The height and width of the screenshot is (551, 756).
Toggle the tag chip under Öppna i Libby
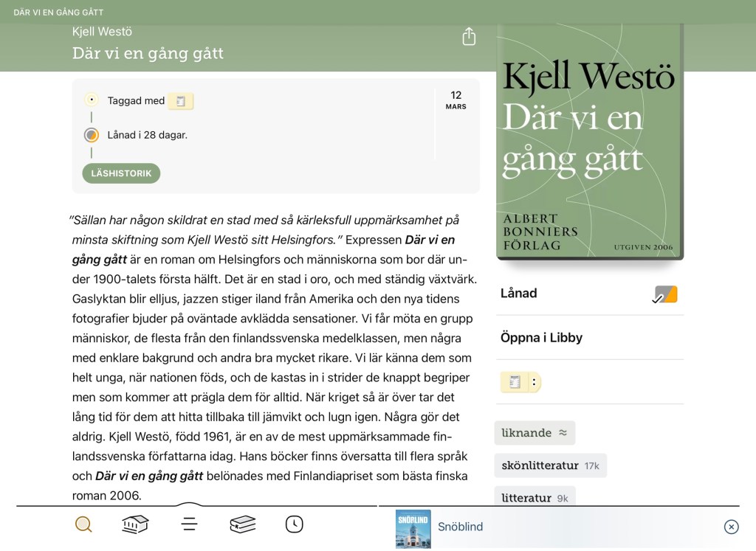click(515, 382)
